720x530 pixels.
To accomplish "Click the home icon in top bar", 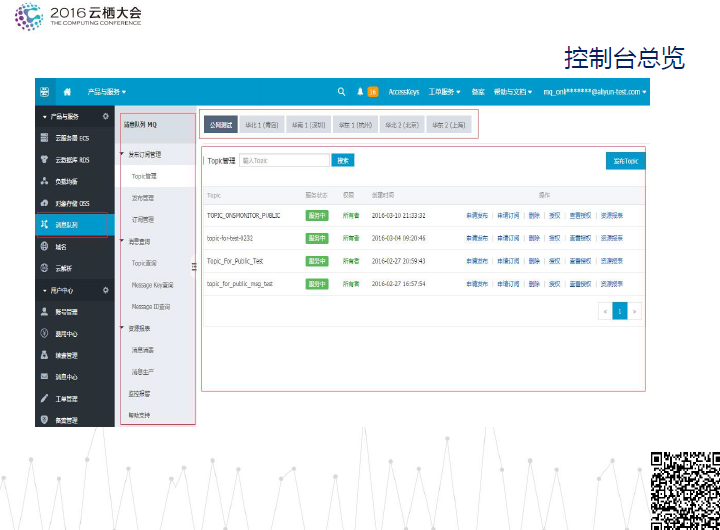I will pos(68,91).
